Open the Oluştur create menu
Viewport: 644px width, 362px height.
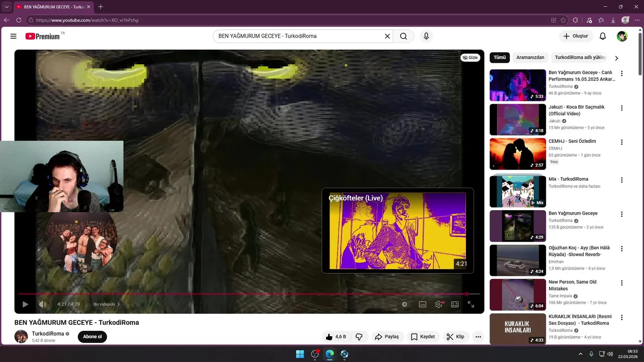click(x=576, y=36)
